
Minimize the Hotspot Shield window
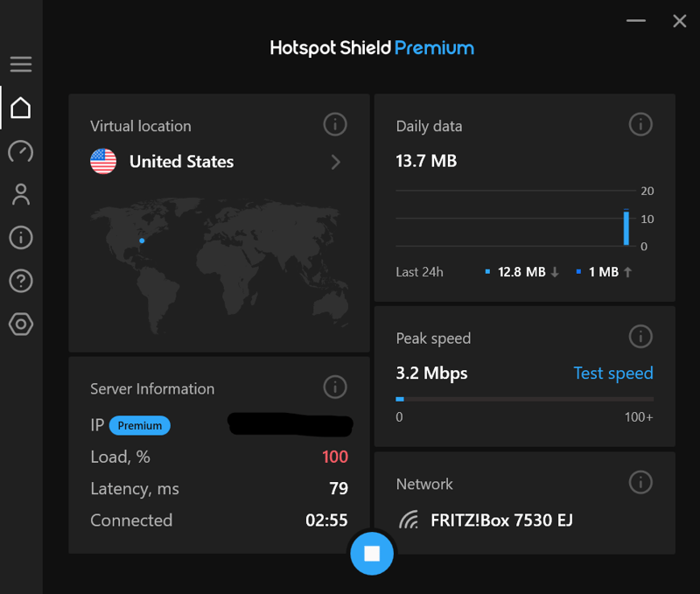(636, 20)
